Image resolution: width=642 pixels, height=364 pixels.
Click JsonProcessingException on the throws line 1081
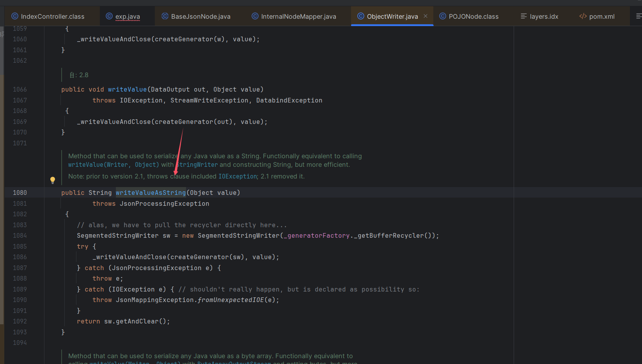165,203
